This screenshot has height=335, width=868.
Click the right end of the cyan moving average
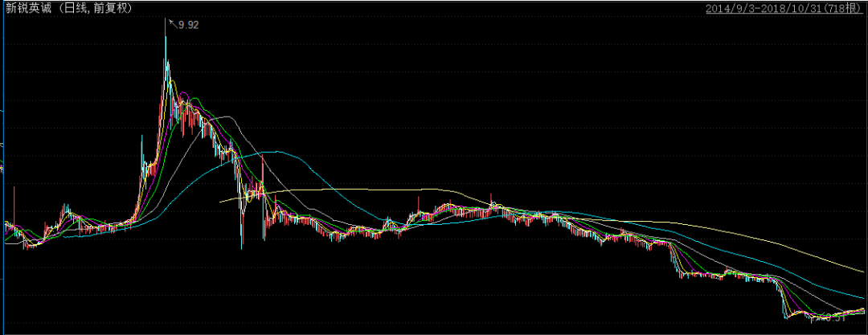pos(863,297)
